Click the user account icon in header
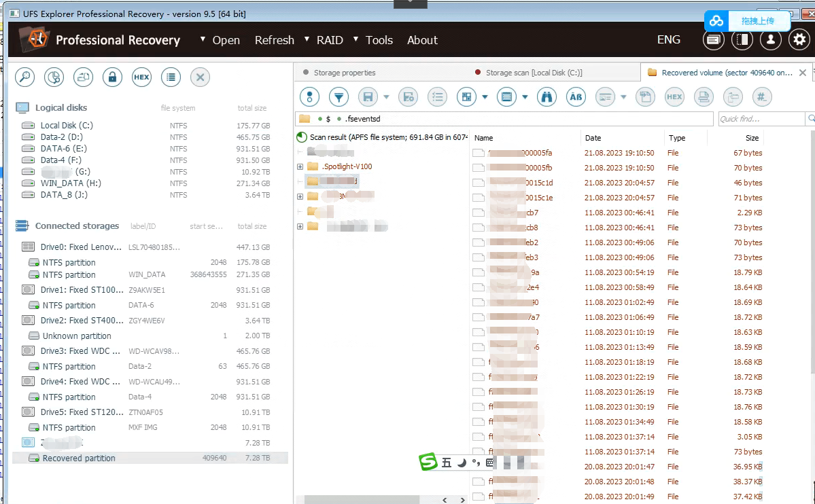This screenshot has width=815, height=504. coord(771,39)
